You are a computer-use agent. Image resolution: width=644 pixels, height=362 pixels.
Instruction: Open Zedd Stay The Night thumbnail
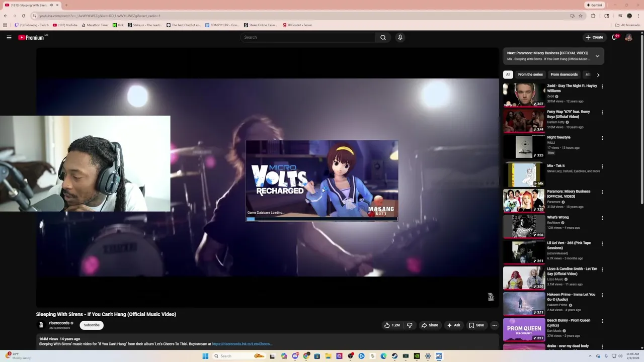pyautogui.click(x=524, y=95)
